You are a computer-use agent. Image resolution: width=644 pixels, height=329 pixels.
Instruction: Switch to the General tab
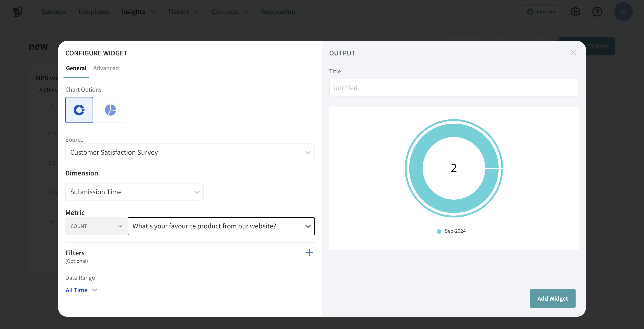point(76,68)
